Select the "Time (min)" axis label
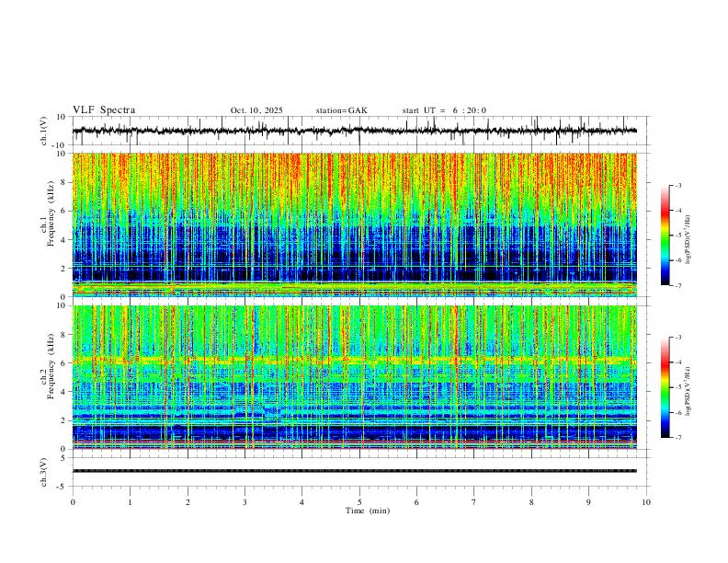Image resolution: width=728 pixels, height=563 pixels. click(368, 511)
